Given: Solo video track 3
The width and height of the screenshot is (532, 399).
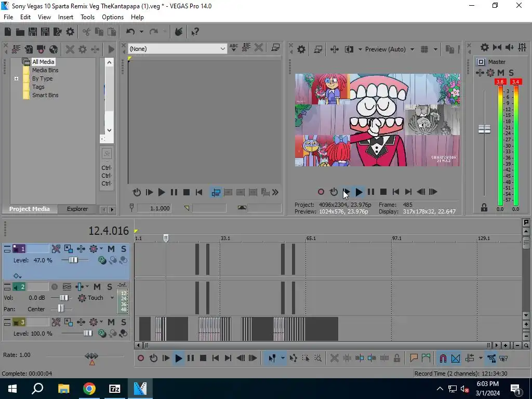Looking at the screenshot, I should [x=124, y=322].
